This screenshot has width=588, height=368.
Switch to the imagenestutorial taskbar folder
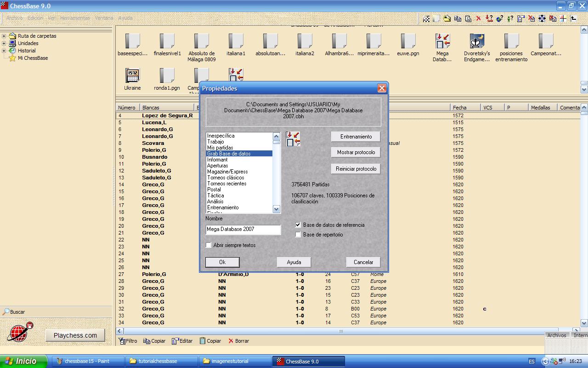234,361
